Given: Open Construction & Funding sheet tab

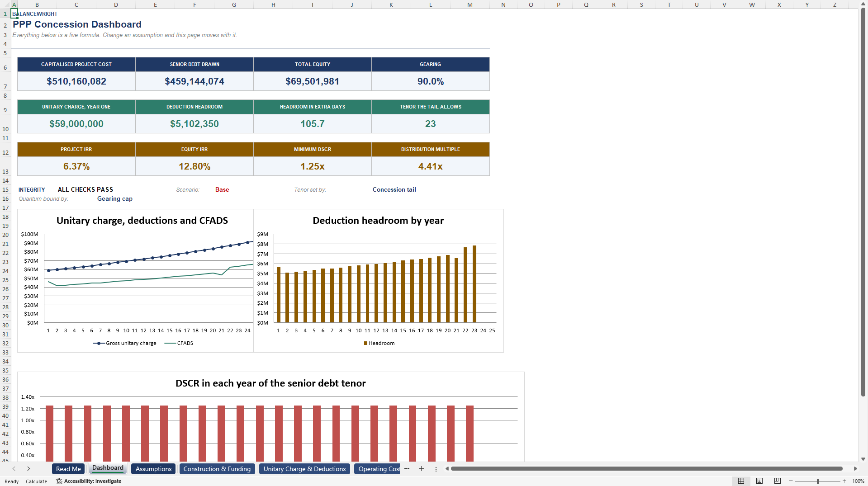Looking at the screenshot, I should [217, 469].
